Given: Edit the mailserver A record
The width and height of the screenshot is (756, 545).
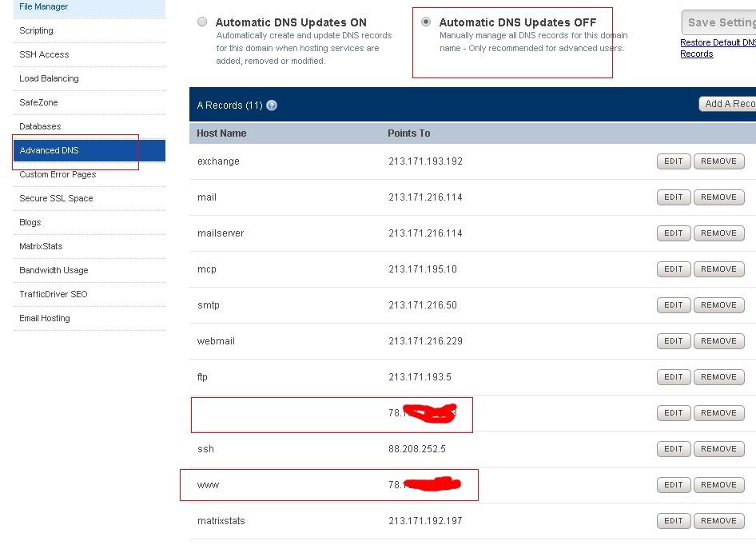Looking at the screenshot, I should 674,233.
